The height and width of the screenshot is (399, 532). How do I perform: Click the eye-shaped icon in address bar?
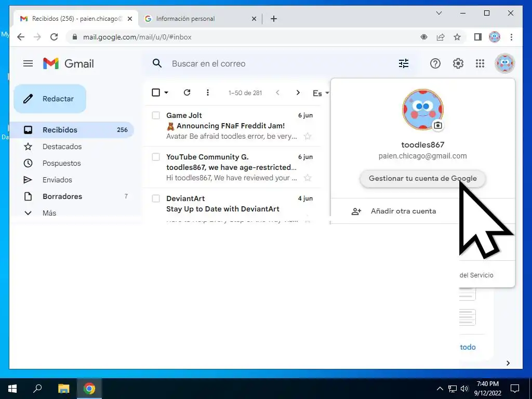pos(424,37)
